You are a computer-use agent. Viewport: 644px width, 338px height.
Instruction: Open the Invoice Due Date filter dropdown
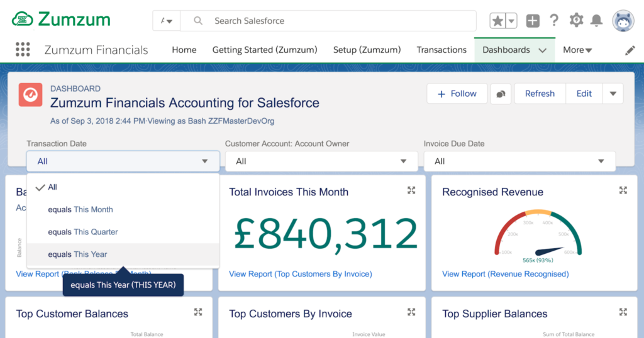pyautogui.click(x=519, y=161)
